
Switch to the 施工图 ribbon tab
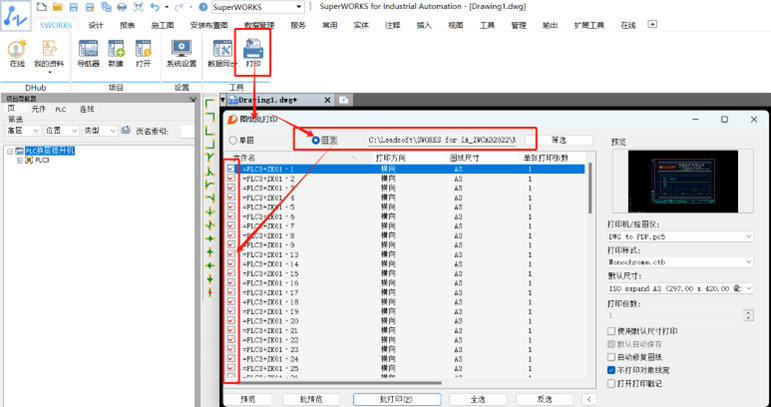(x=162, y=25)
